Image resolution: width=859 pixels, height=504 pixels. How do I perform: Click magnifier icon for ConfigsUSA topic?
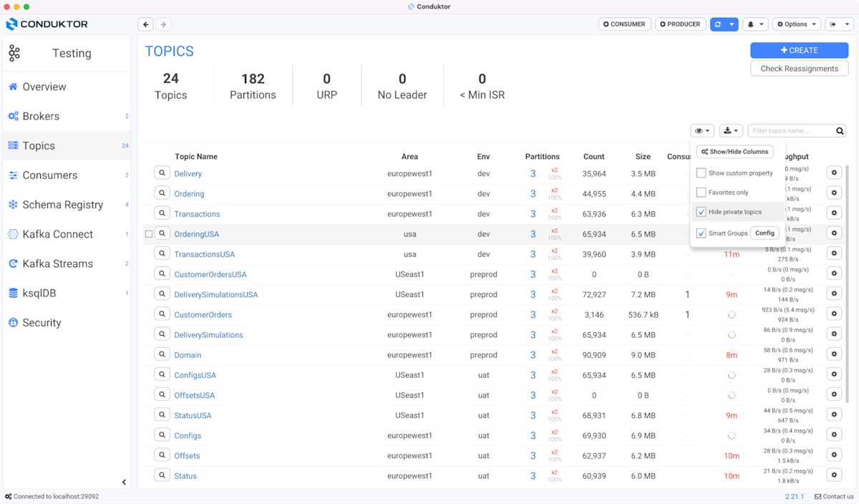coord(162,374)
